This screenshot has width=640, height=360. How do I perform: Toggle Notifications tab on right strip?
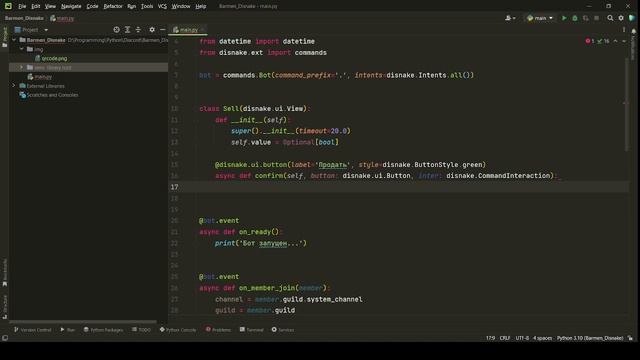(633, 45)
